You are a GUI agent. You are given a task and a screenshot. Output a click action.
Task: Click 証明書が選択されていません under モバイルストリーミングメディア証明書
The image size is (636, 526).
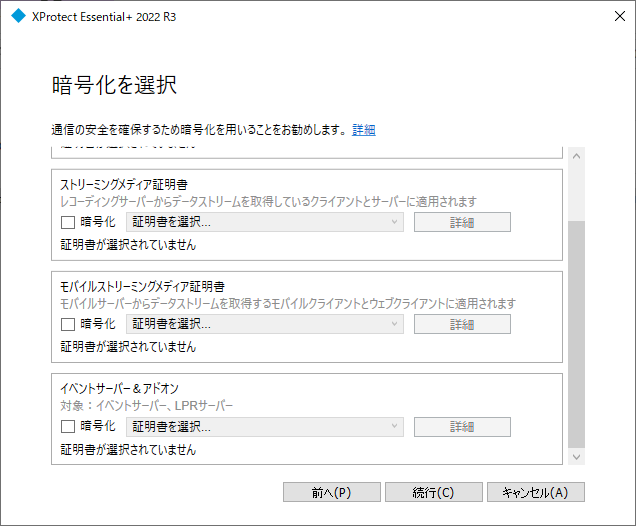[x=128, y=347]
